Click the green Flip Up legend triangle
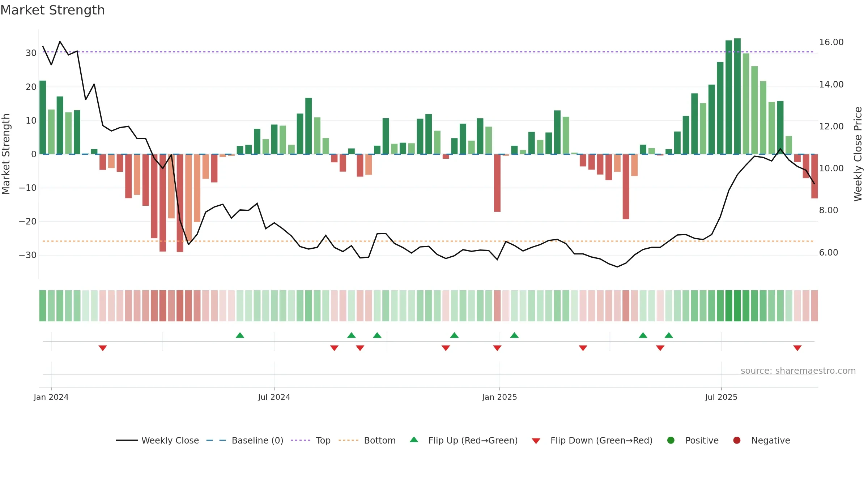This screenshot has width=868, height=488. [x=414, y=440]
